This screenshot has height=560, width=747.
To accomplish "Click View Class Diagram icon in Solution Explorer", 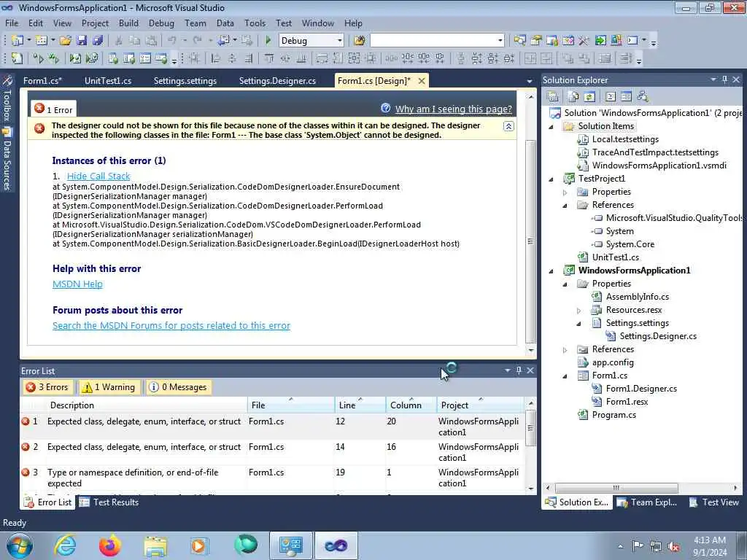I will (x=643, y=97).
